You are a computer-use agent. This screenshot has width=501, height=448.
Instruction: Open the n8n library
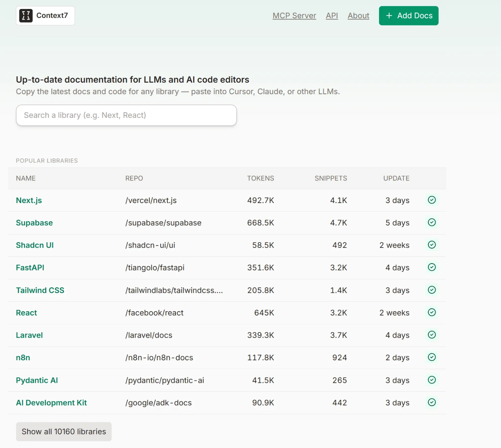pos(23,358)
